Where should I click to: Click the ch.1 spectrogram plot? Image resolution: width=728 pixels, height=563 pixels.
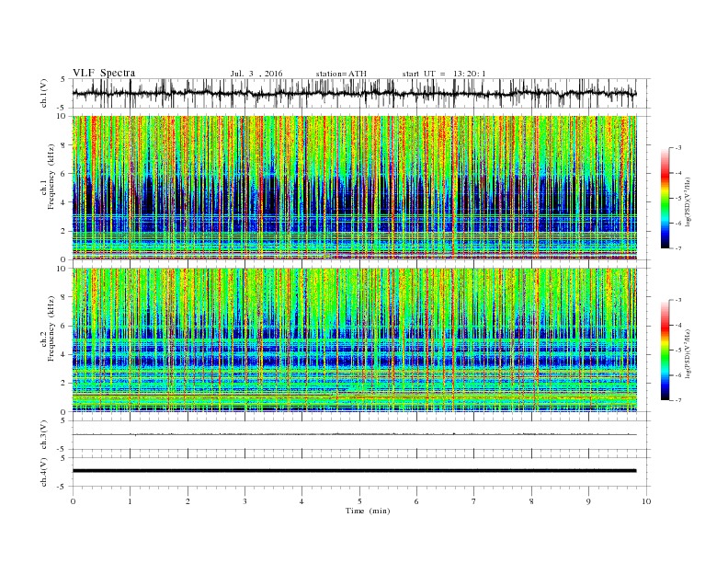point(355,188)
